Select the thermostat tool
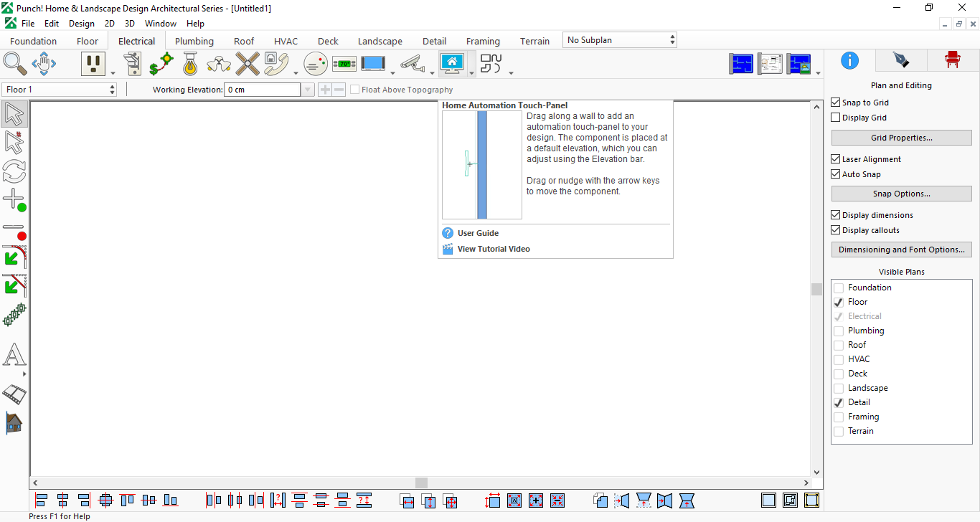The width and height of the screenshot is (980, 522). click(x=344, y=64)
